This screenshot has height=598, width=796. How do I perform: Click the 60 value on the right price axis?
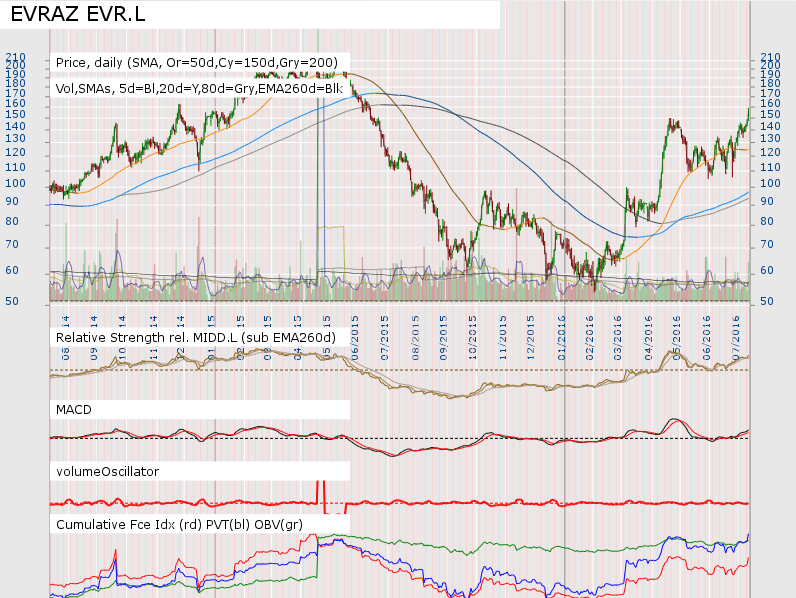[x=767, y=271]
